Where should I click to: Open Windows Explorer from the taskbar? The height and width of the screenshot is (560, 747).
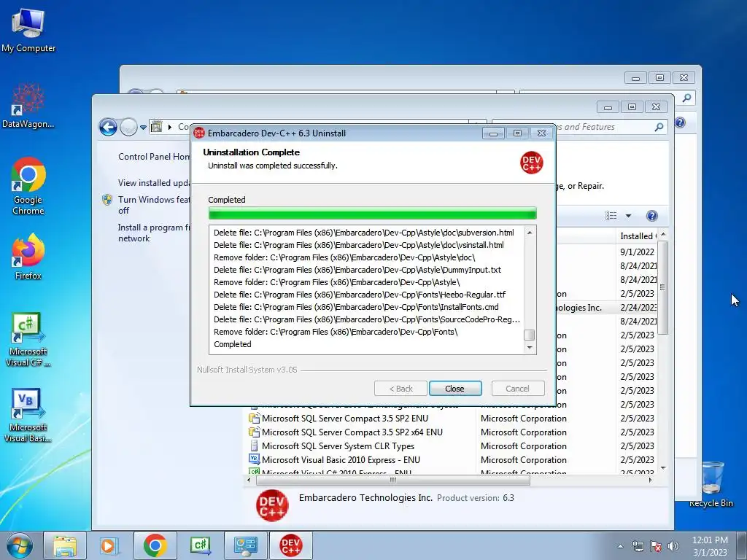65,545
